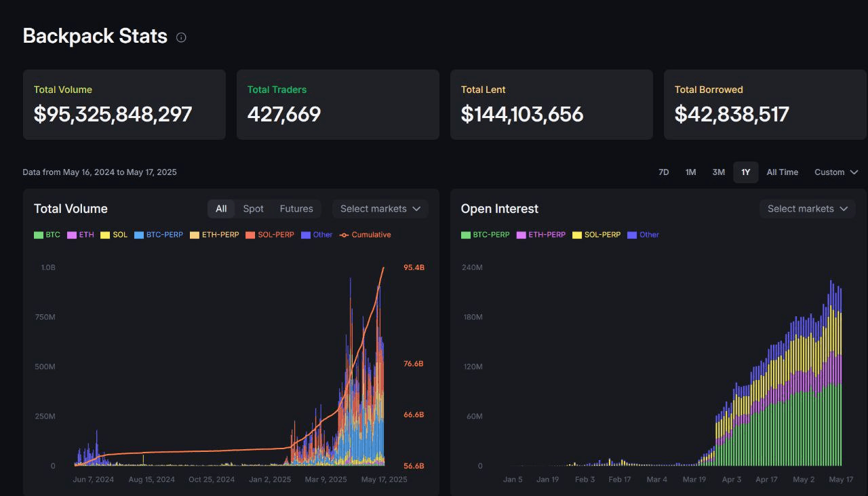Toggle Cumulative line legend entry
This screenshot has height=496, width=868.
tap(366, 235)
